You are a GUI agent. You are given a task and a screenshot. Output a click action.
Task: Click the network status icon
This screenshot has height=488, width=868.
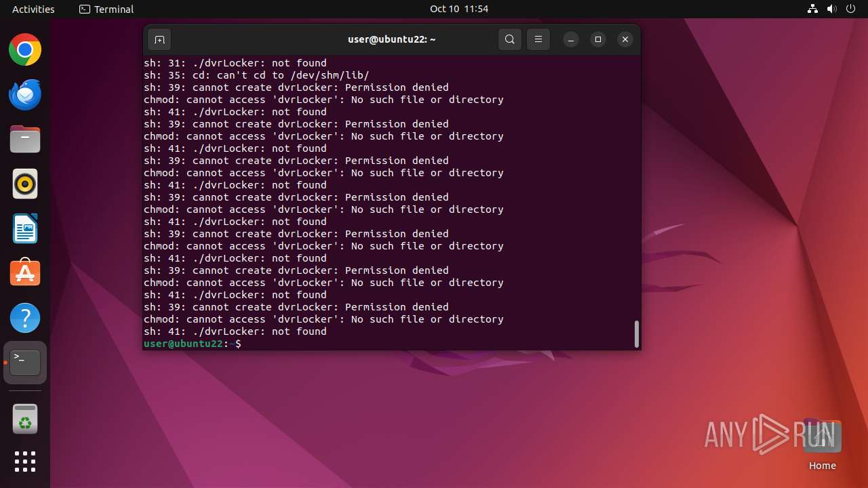[x=812, y=9]
